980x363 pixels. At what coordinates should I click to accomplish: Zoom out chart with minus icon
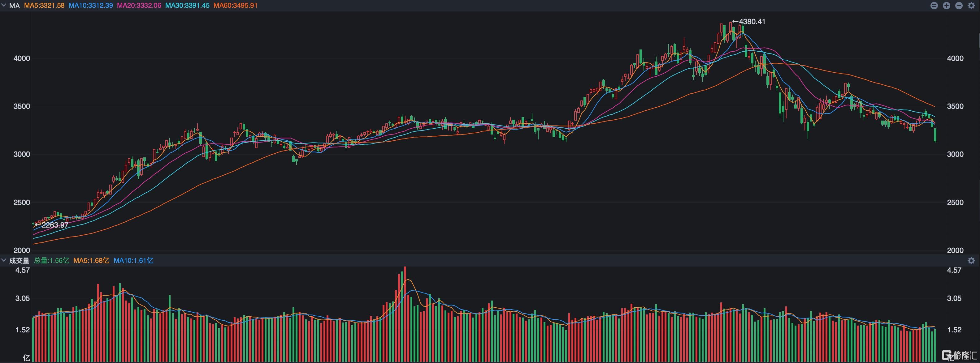959,6
